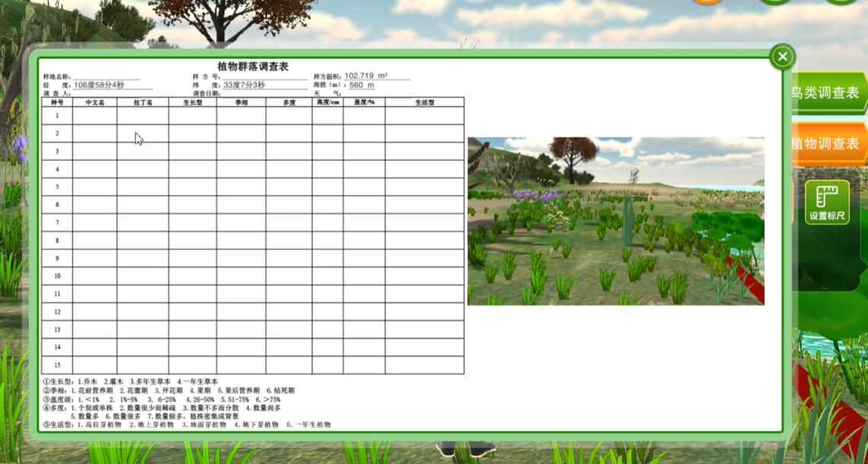
Task: Click the ④多度 legend line
Action: coord(161,411)
